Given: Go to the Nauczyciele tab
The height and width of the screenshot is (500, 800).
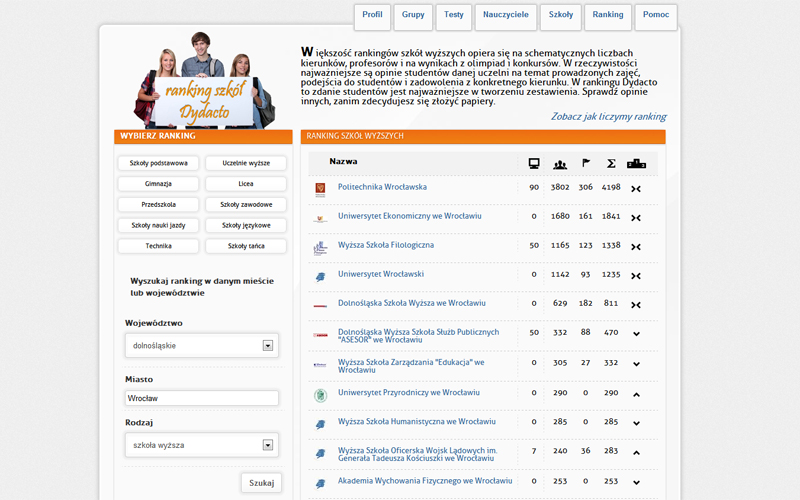Looking at the screenshot, I should pos(506,15).
